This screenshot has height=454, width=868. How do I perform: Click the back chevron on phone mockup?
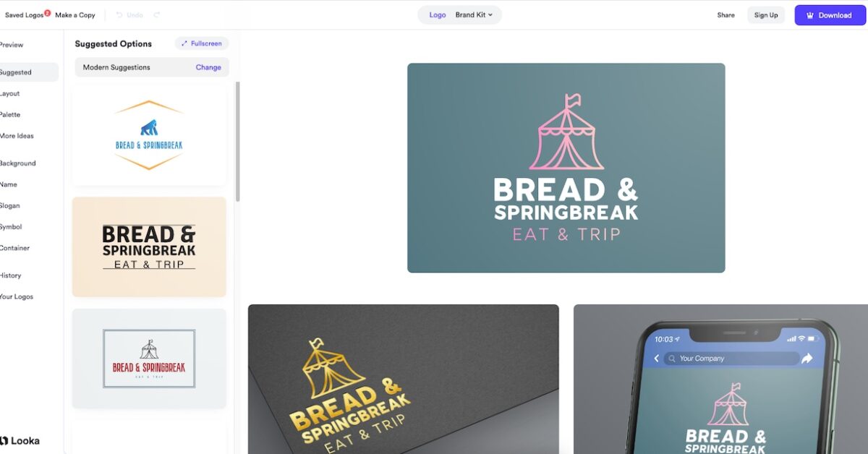657,359
